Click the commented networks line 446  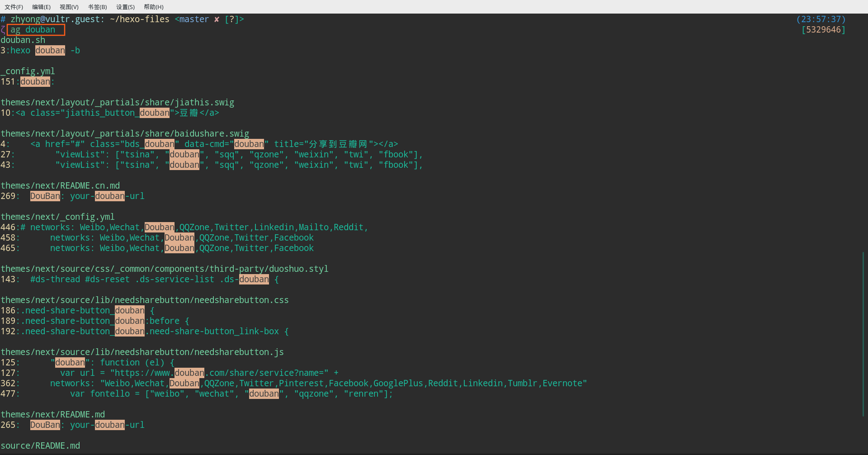(194, 227)
